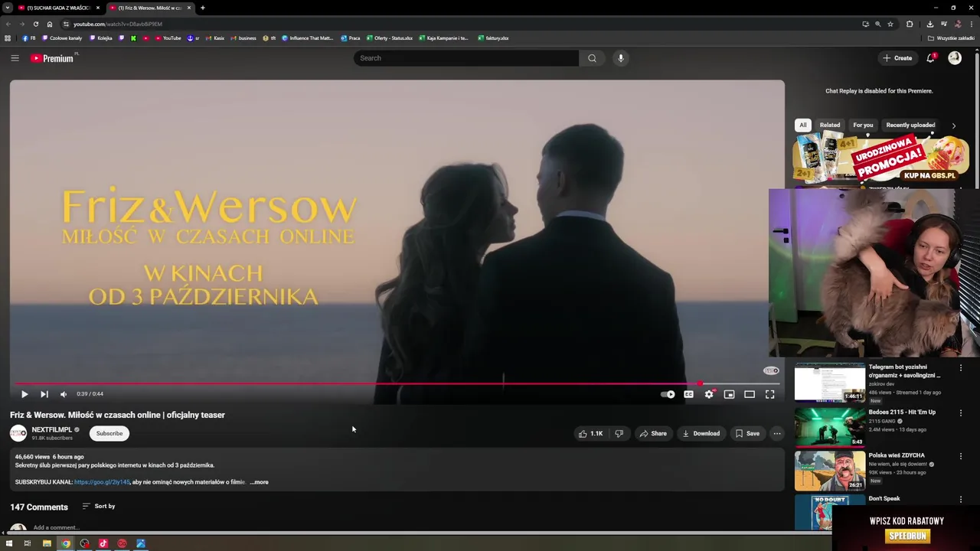Screen dimensions: 980x551
Task: Save the video to playlist
Action: (x=747, y=433)
